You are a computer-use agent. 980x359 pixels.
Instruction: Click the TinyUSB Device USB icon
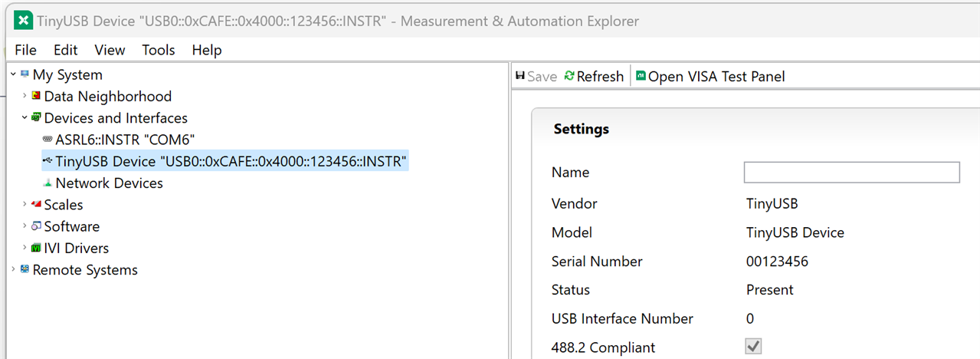click(x=48, y=161)
